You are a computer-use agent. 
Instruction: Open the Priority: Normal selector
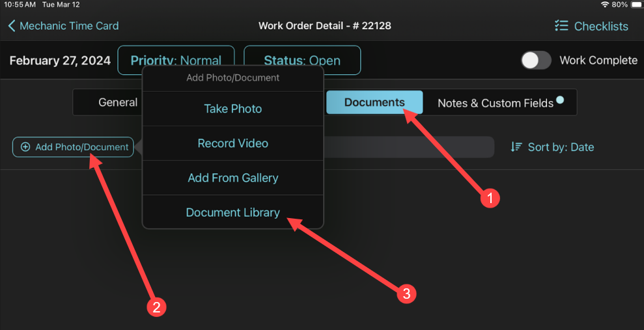click(176, 61)
